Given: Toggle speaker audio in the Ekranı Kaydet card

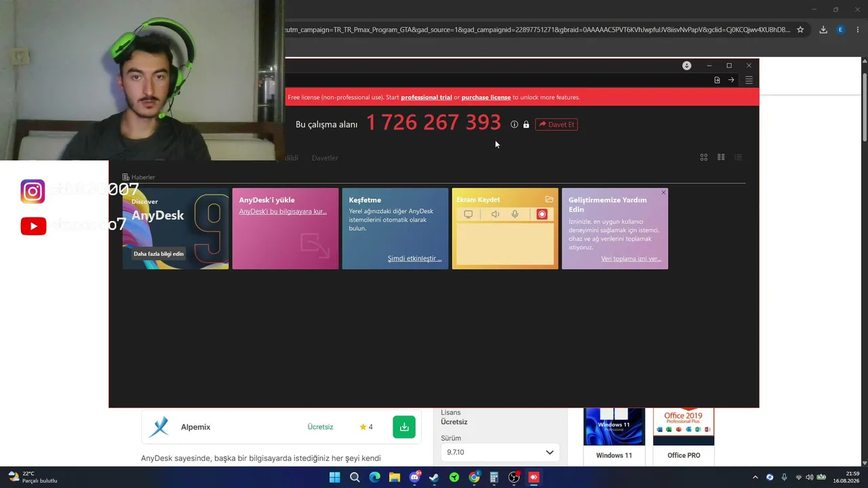Looking at the screenshot, I should tap(495, 214).
